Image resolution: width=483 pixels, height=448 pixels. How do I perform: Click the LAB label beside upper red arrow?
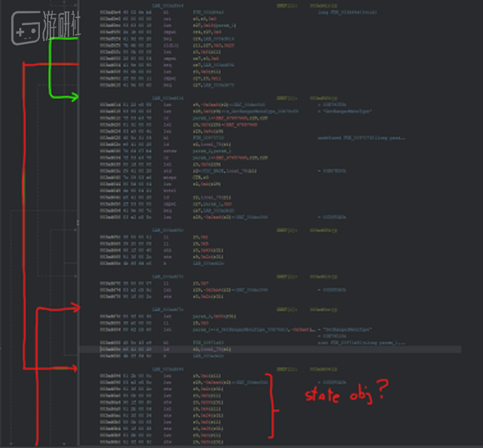(x=167, y=310)
